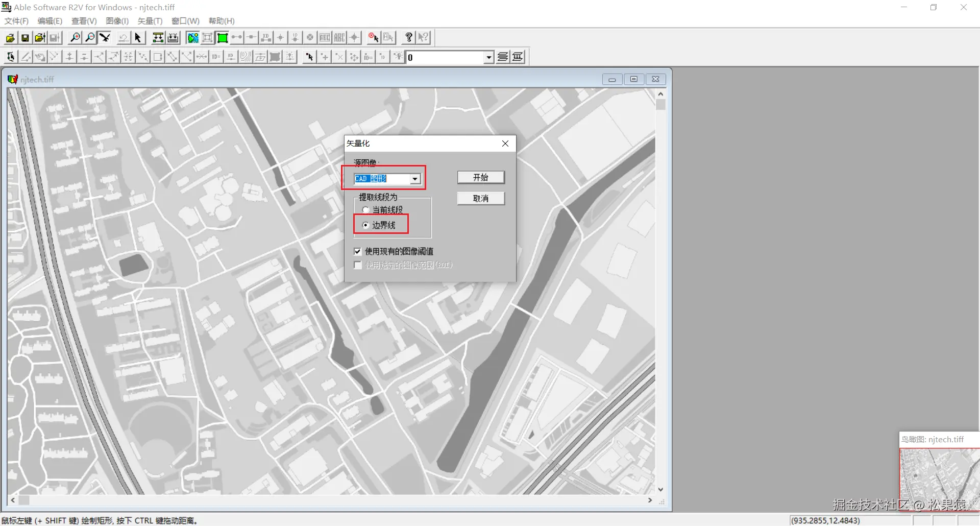Click the horizontal scrollbar left arrow
The image size is (980, 526).
13,500
